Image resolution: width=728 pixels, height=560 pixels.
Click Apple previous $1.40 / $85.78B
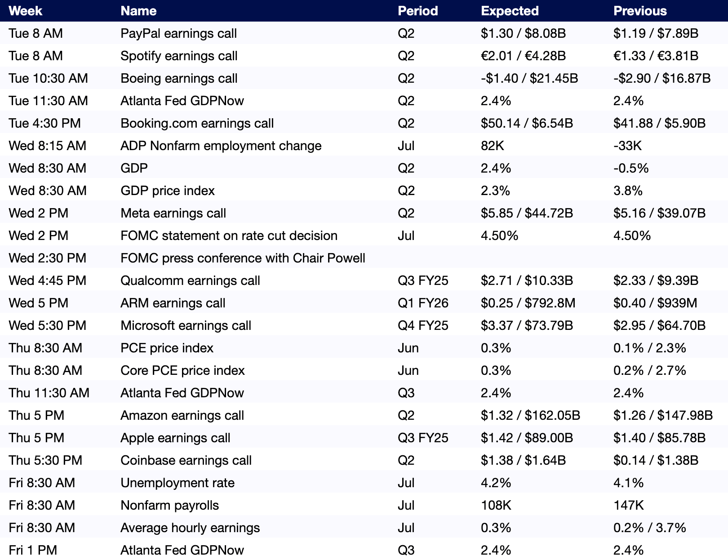pyautogui.click(x=659, y=438)
